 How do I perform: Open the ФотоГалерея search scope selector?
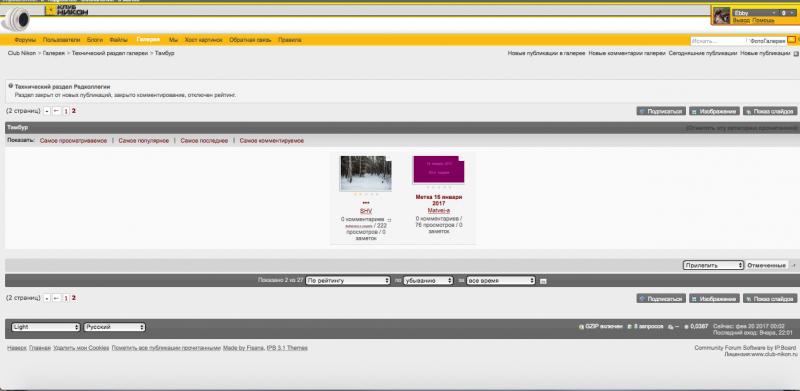[x=767, y=40]
